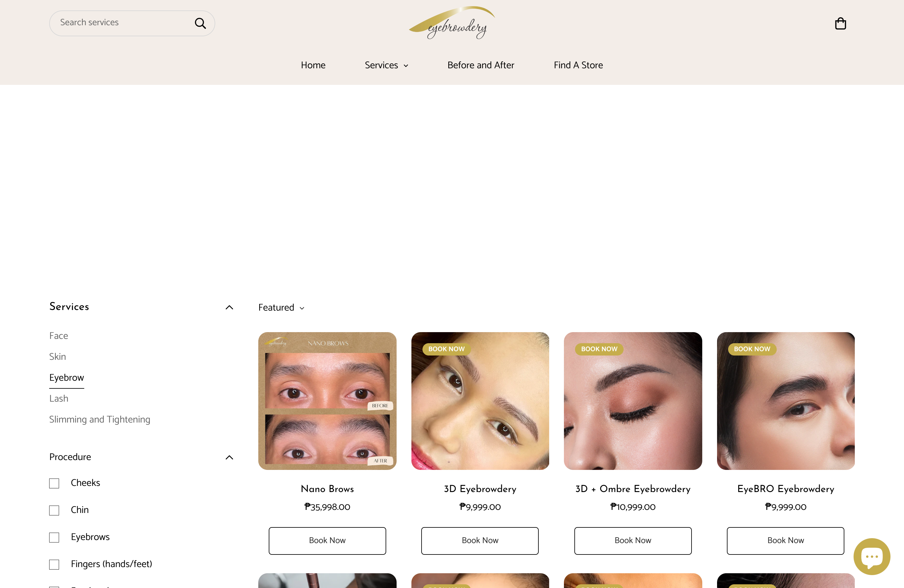Open the chat widget bubble
Screen dimensions: 904x588
872,556
